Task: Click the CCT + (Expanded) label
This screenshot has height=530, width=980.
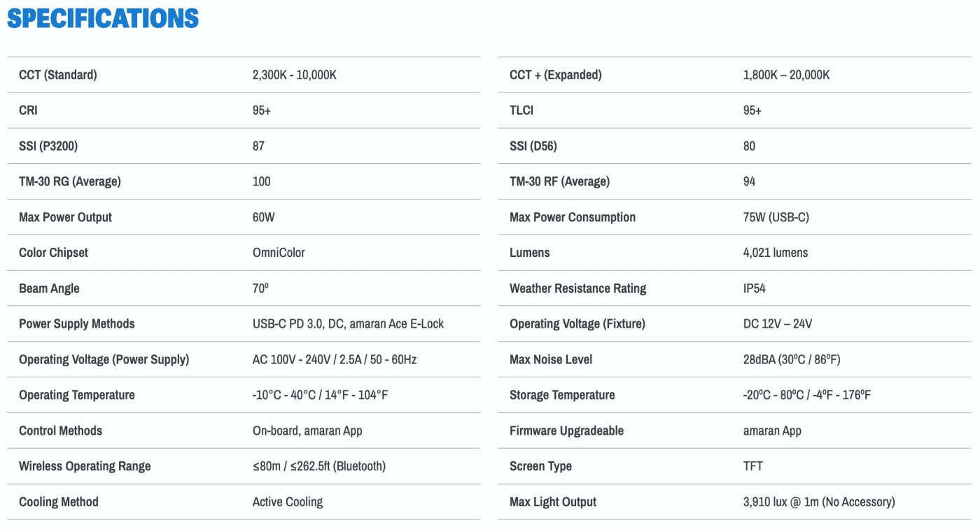Action: point(555,75)
